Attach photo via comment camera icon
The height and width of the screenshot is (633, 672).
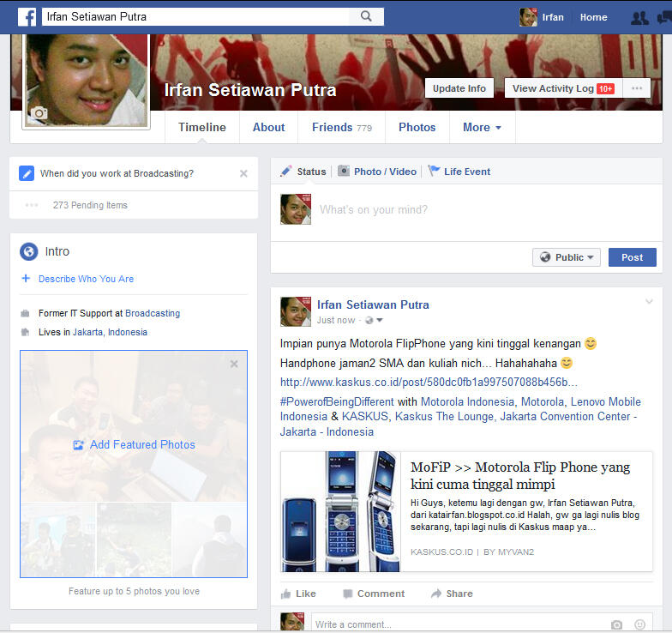coord(617,624)
